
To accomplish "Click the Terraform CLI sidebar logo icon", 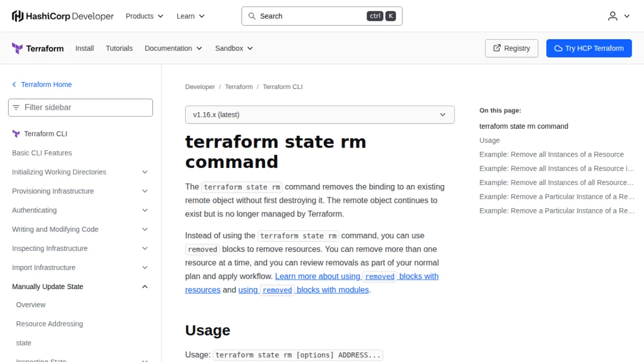I will (16, 134).
